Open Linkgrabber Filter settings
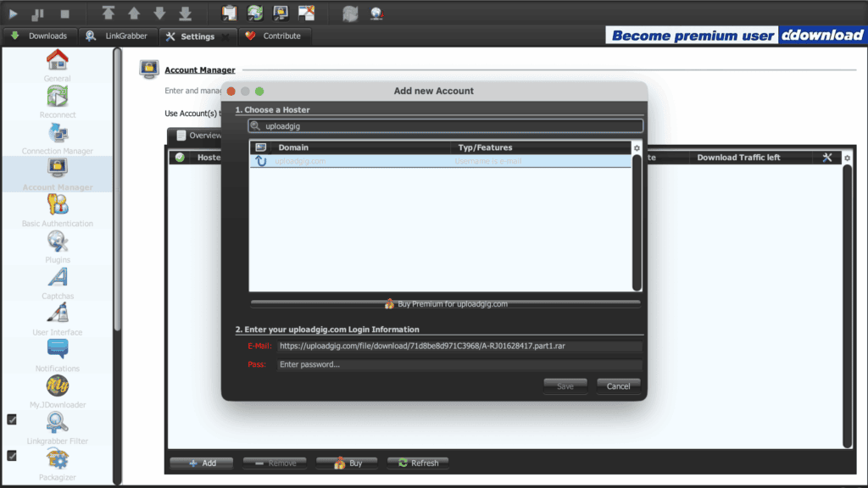The image size is (868, 488). (x=57, y=428)
